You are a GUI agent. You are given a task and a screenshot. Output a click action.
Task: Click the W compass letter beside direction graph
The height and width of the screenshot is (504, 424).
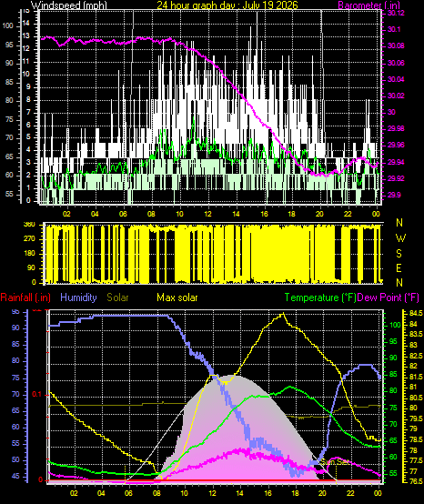tap(400, 238)
